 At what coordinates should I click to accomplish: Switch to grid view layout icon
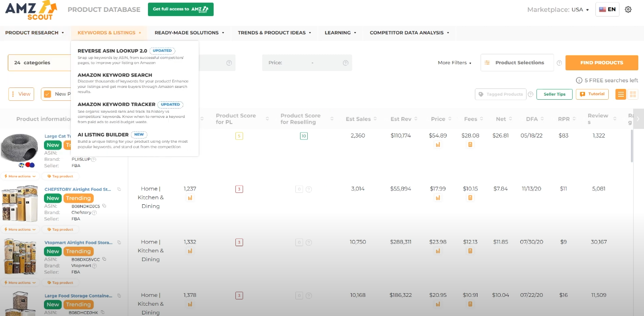[633, 94]
